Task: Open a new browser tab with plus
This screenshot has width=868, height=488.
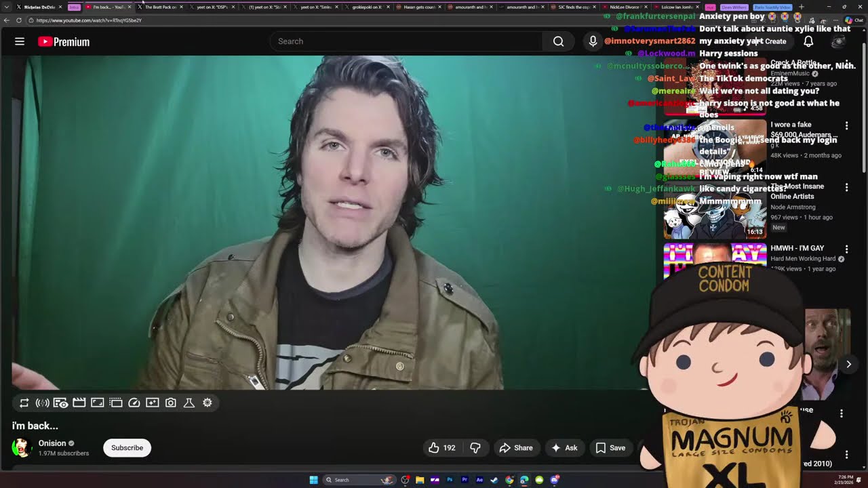Action: [x=801, y=7]
